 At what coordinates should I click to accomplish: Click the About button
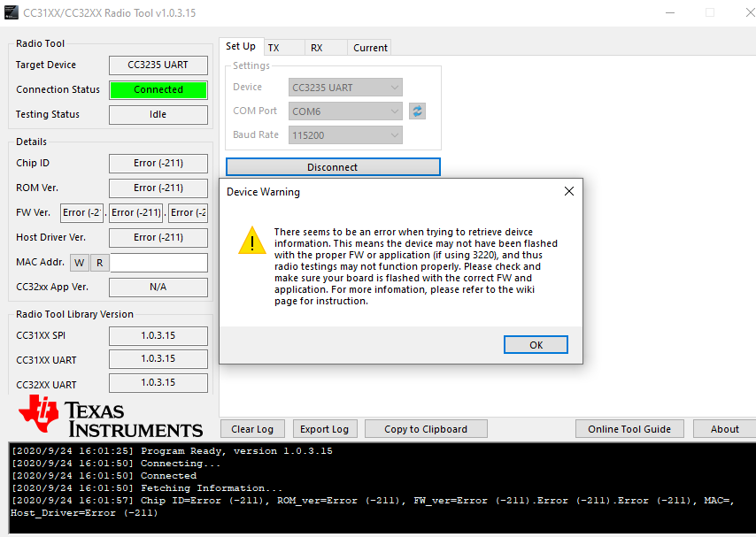(x=724, y=429)
